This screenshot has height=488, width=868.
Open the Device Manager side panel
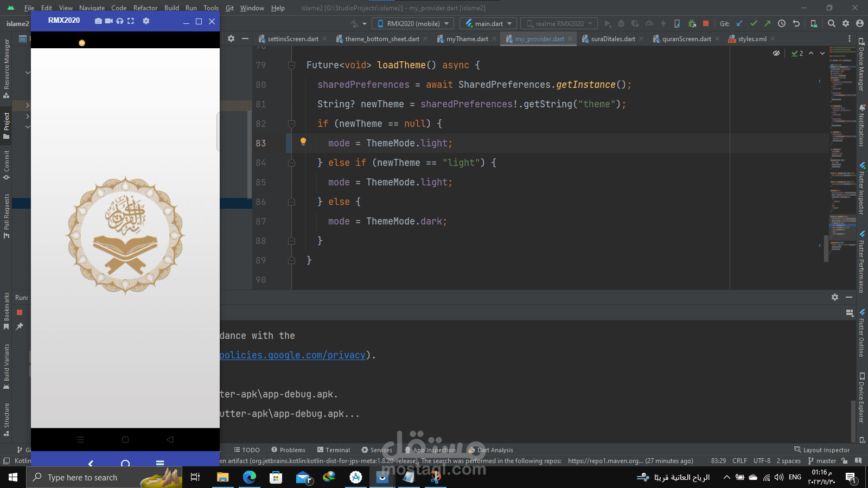click(861, 64)
